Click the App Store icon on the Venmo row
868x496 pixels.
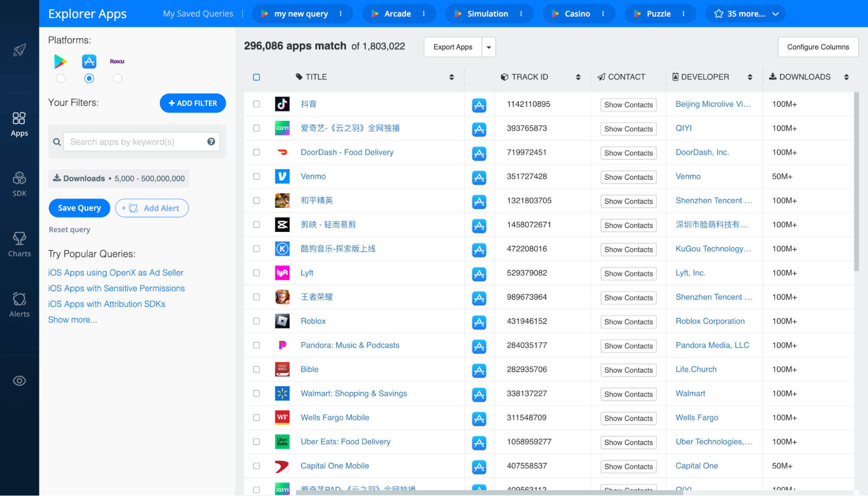pyautogui.click(x=479, y=177)
